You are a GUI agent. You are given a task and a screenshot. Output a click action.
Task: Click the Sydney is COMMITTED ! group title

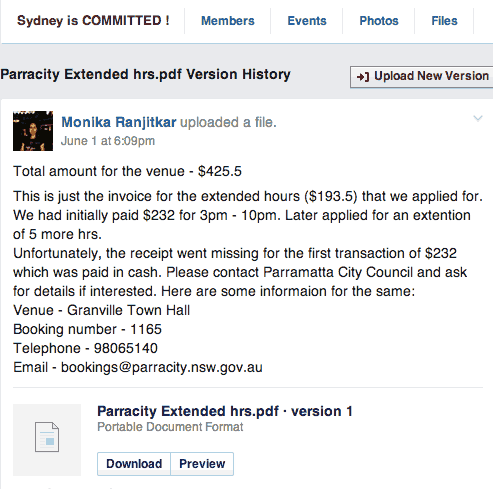(x=93, y=21)
